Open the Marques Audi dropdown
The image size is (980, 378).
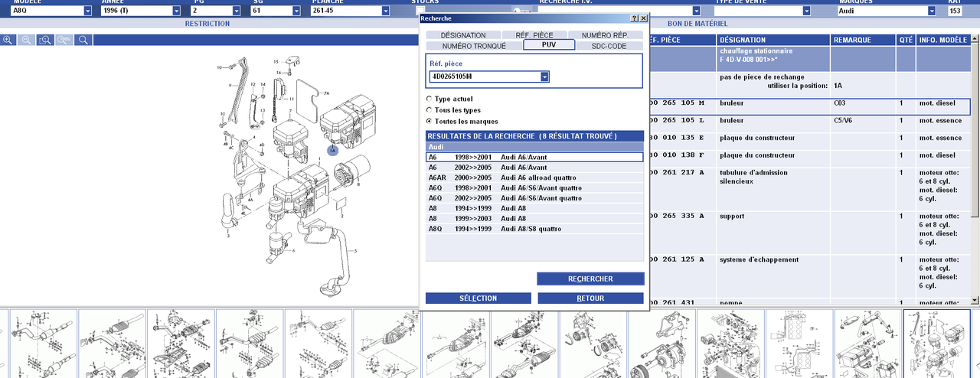(x=931, y=11)
